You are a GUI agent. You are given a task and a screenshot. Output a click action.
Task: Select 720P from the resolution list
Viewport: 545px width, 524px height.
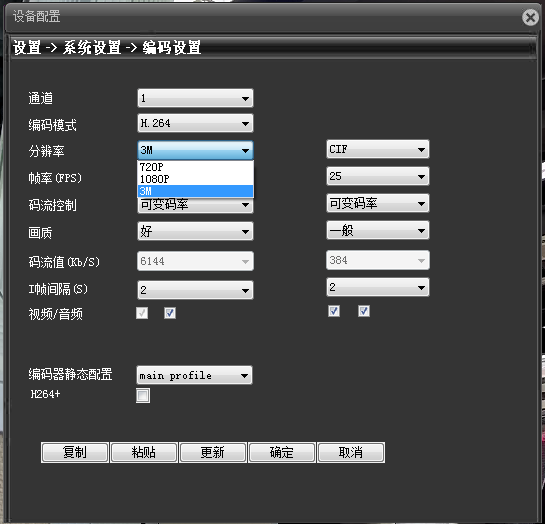pos(195,167)
